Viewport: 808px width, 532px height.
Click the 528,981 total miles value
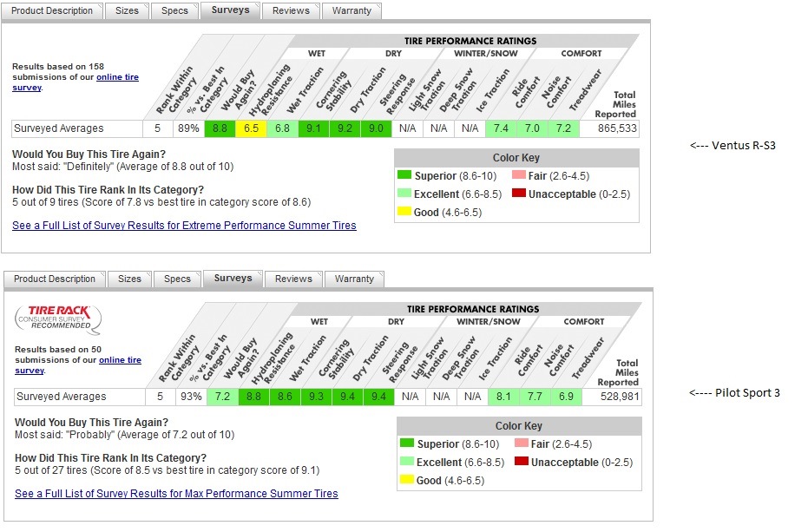pos(620,397)
